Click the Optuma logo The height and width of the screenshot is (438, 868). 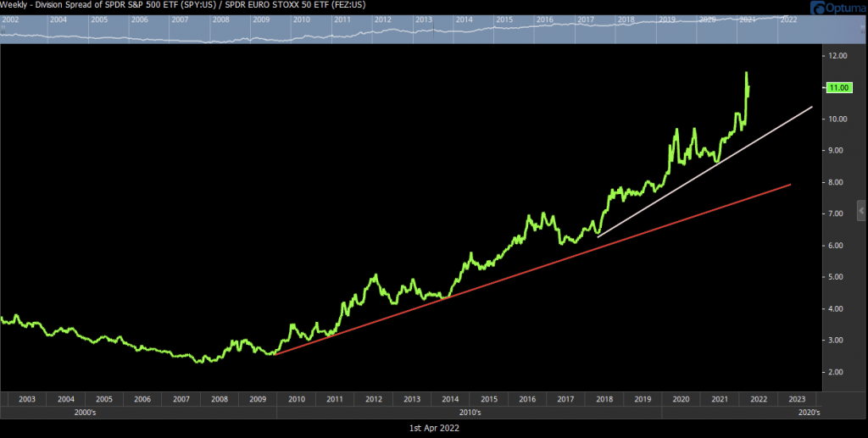[837, 8]
